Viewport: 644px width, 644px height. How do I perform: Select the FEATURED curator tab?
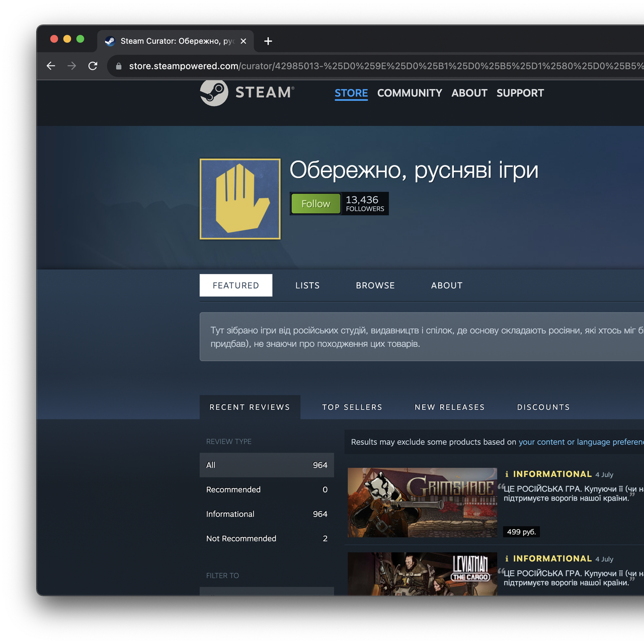coord(236,285)
